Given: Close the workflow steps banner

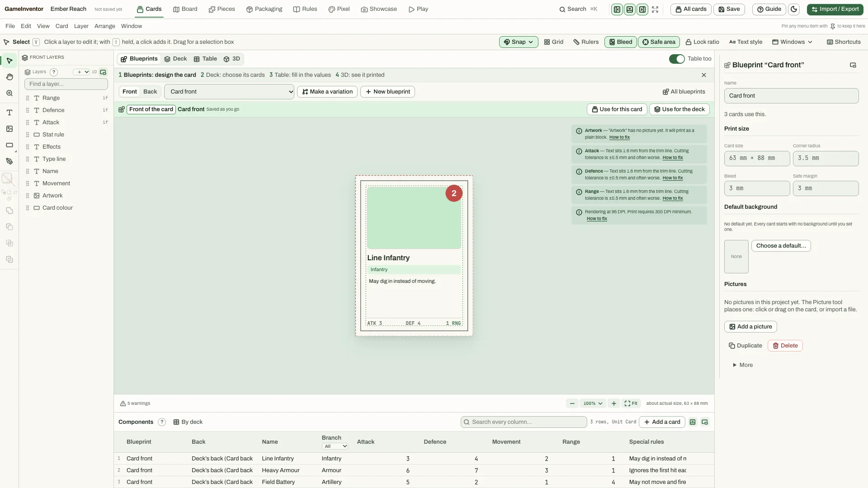Looking at the screenshot, I should click(x=704, y=75).
